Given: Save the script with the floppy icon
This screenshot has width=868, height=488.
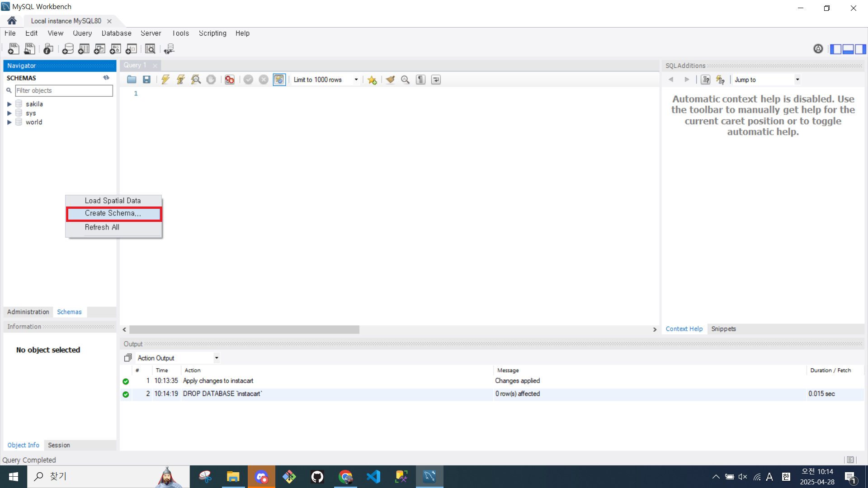Looking at the screenshot, I should 146,80.
